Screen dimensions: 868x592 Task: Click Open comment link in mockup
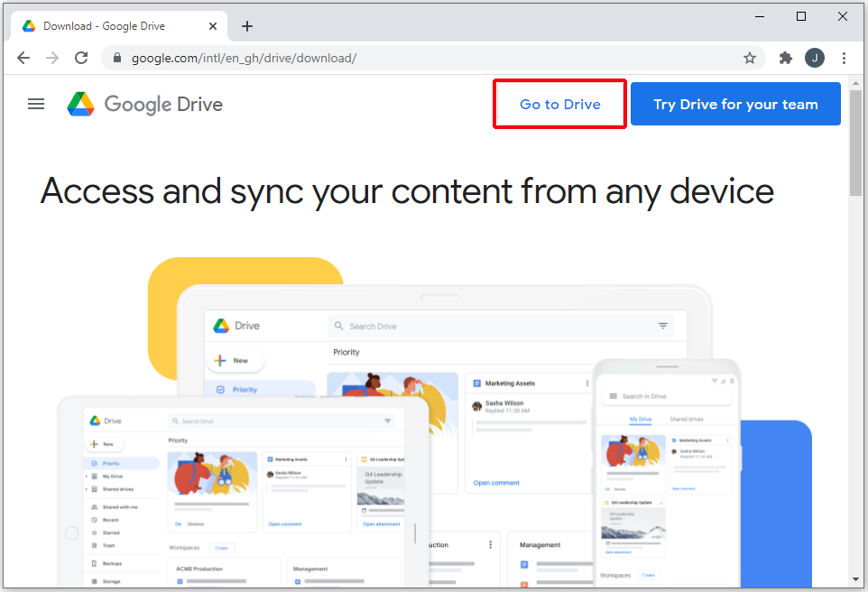click(x=496, y=483)
